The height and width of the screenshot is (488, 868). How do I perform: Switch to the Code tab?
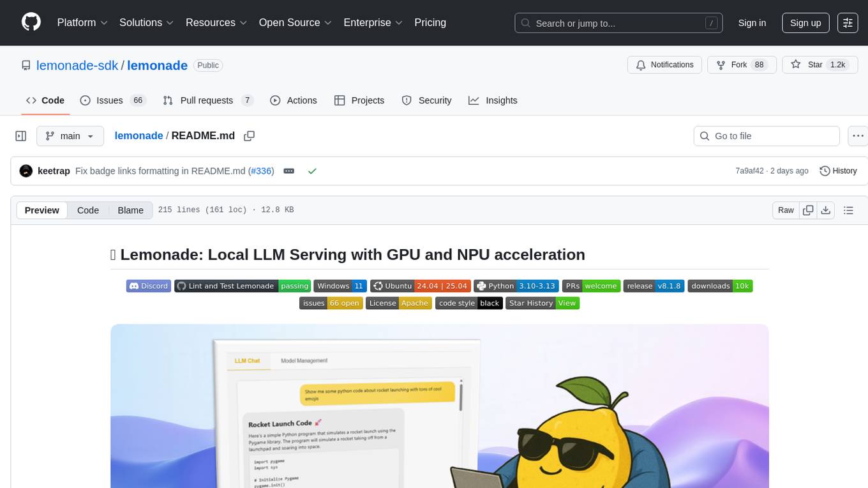(45, 100)
